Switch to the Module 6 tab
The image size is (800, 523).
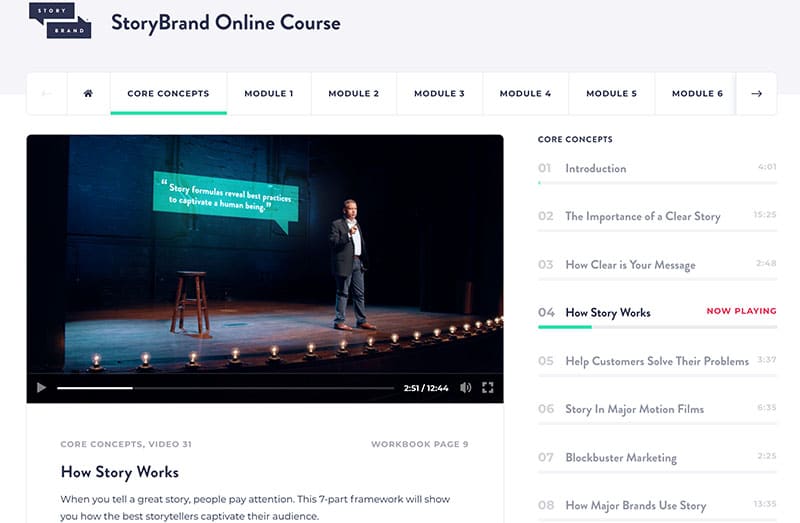click(x=697, y=93)
